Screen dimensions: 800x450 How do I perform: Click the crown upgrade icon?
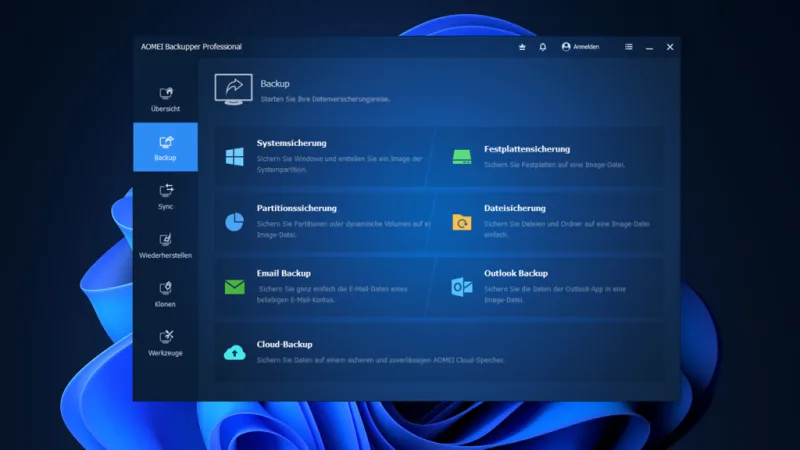point(522,47)
